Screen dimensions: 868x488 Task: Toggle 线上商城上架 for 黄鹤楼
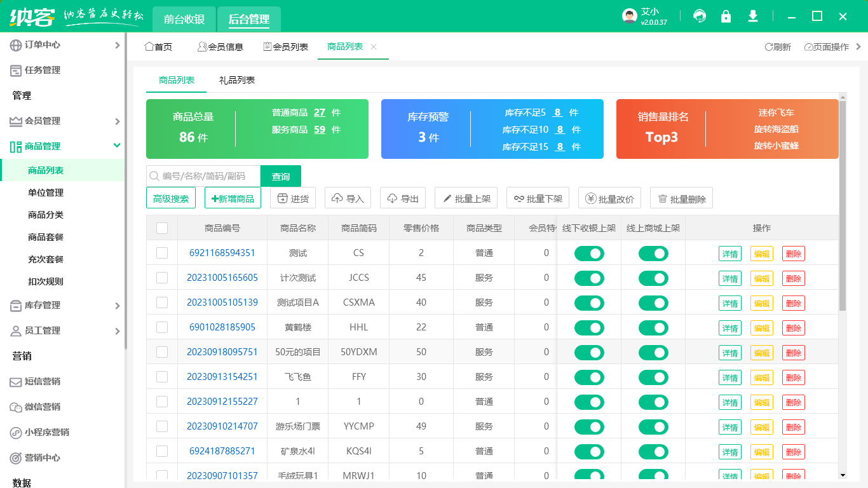click(654, 327)
